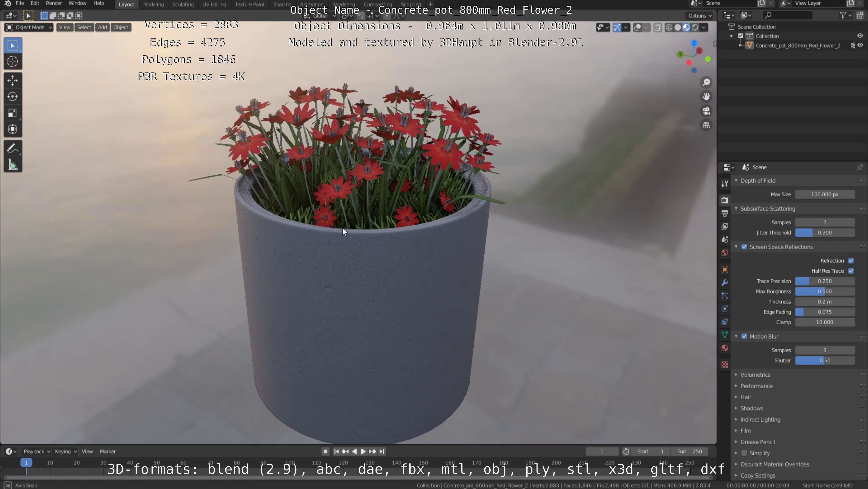The image size is (868, 489).
Task: Select the Select Box tool
Action: pos(13,45)
